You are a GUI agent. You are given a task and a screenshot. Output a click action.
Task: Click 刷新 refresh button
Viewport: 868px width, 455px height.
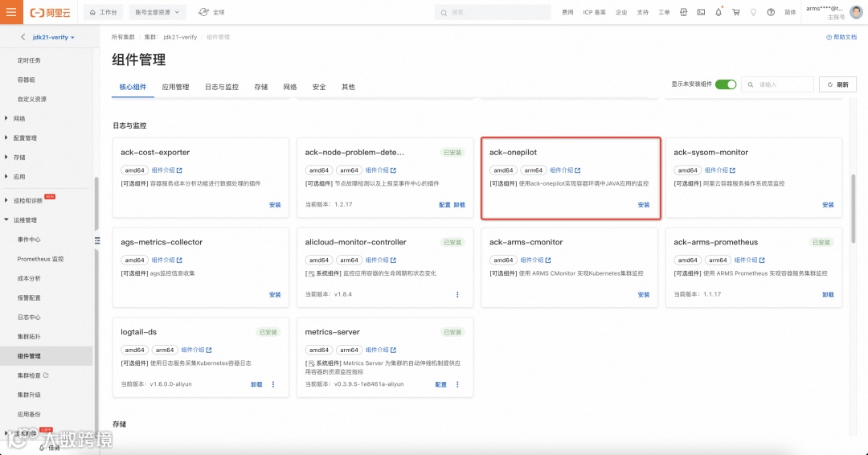point(837,84)
